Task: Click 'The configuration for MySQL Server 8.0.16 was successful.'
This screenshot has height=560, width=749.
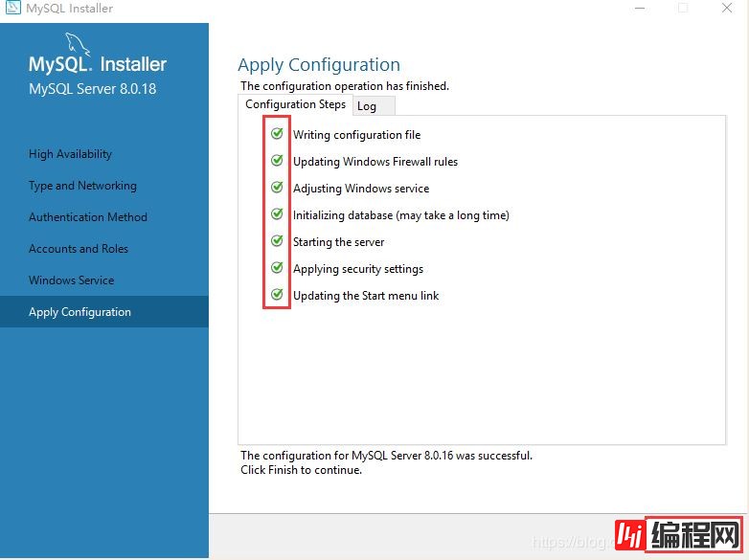Action: [x=386, y=456]
